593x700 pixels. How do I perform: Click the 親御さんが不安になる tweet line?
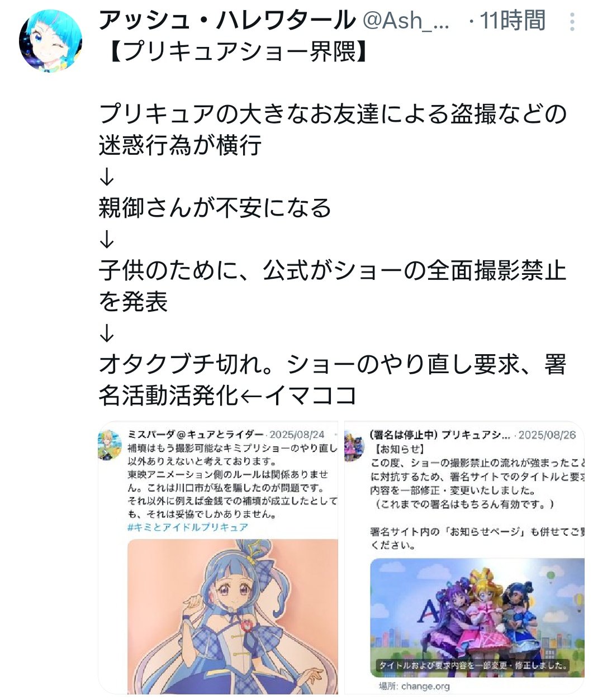pyautogui.click(x=215, y=208)
